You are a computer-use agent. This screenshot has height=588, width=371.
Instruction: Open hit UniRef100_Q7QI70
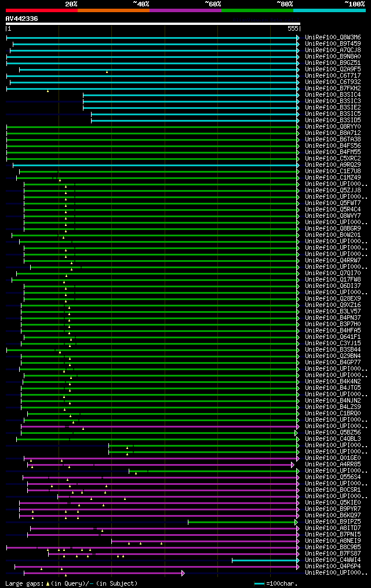333,273
